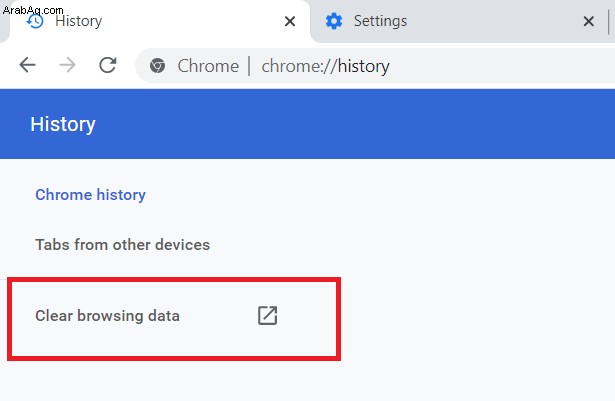
Task: Click the chrome://history URL text
Action: point(326,66)
